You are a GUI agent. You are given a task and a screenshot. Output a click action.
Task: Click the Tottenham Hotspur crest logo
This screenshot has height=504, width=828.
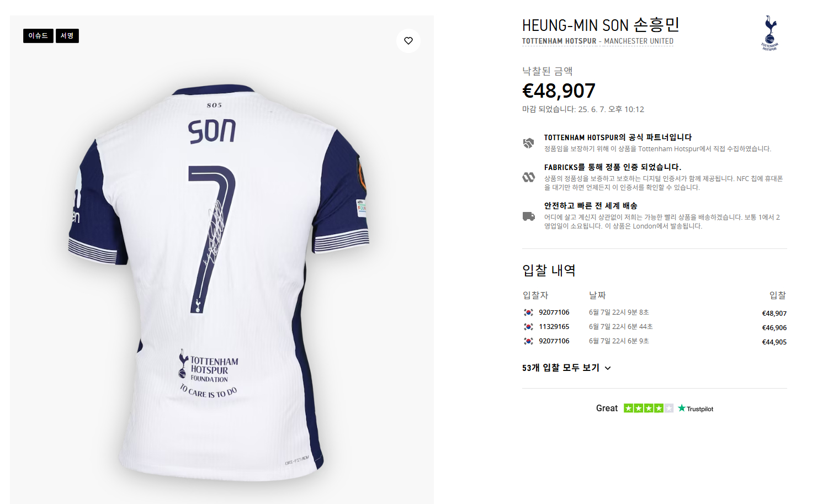(770, 33)
